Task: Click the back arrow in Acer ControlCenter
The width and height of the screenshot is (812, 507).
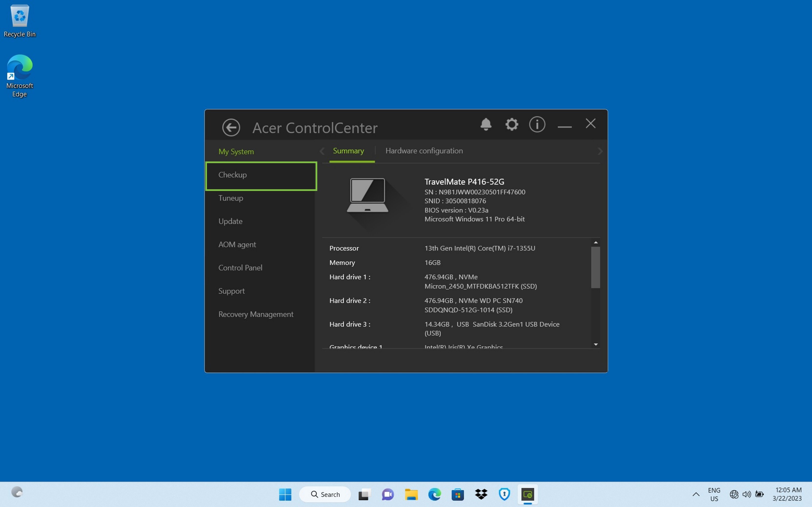Action: pyautogui.click(x=231, y=127)
